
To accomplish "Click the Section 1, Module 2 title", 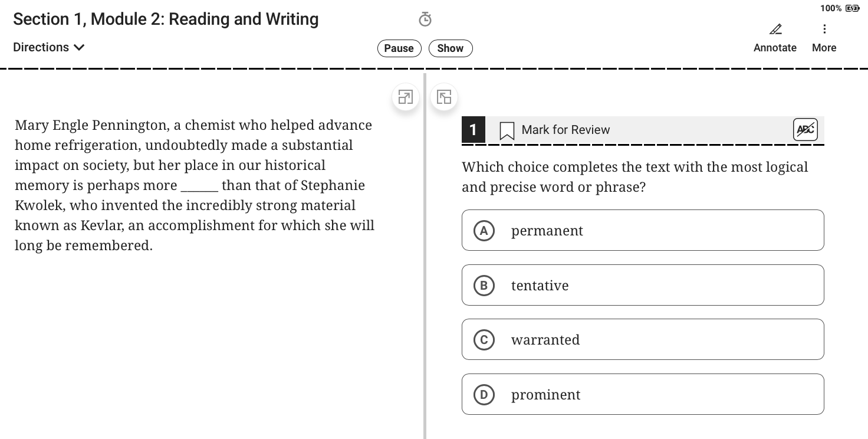I will click(x=165, y=19).
